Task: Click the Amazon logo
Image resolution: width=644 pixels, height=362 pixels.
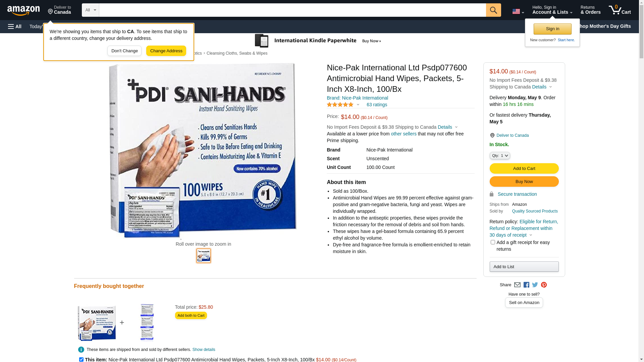Action: tap(23, 10)
